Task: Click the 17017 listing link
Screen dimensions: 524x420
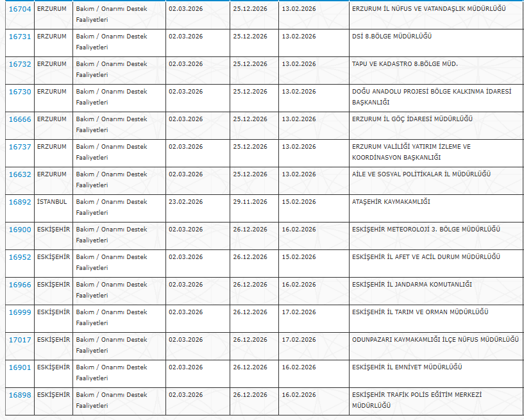Action: coord(19,340)
